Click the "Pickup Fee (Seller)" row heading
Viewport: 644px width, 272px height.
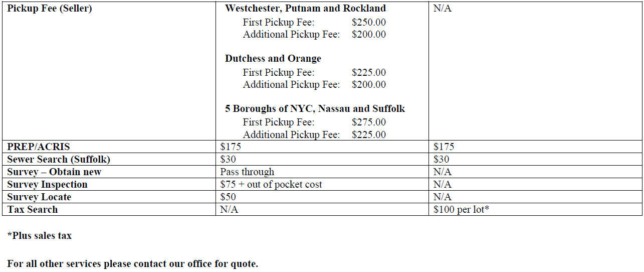(50, 9)
